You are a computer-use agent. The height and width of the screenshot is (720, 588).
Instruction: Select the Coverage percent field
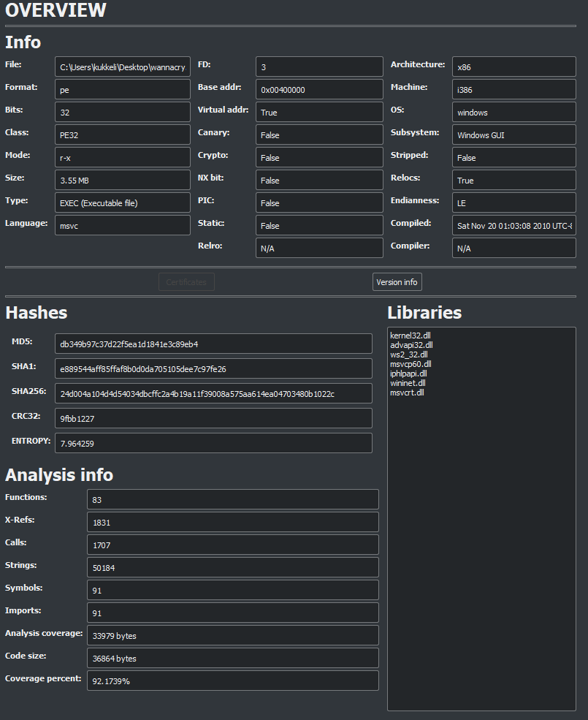tap(232, 681)
